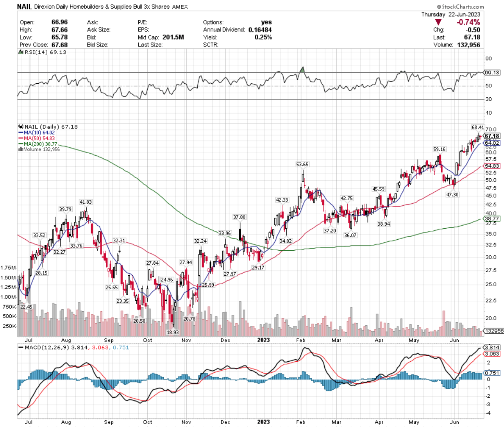The height and width of the screenshot is (427, 504).
Task: Click the Open value 66.96
Action: click(x=59, y=22)
